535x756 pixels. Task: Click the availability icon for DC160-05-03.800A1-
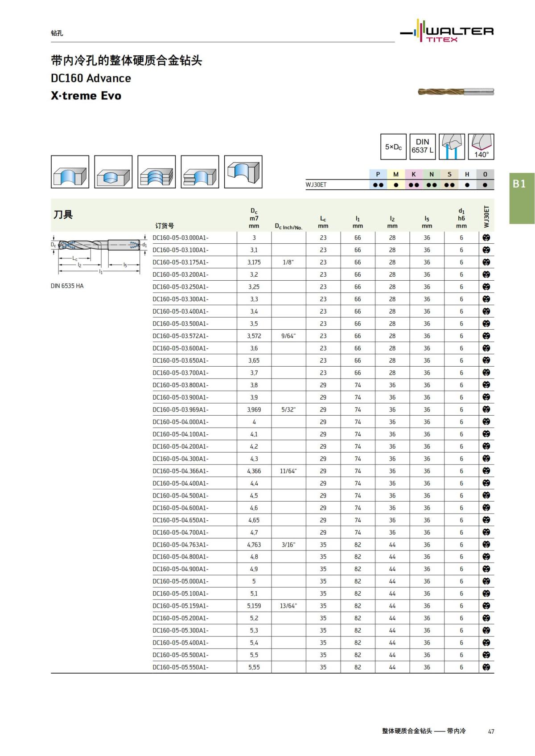486,385
